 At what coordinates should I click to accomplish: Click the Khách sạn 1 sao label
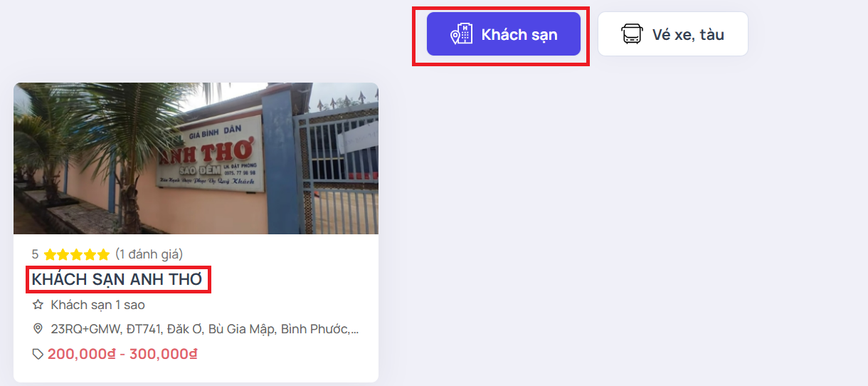[x=98, y=305]
